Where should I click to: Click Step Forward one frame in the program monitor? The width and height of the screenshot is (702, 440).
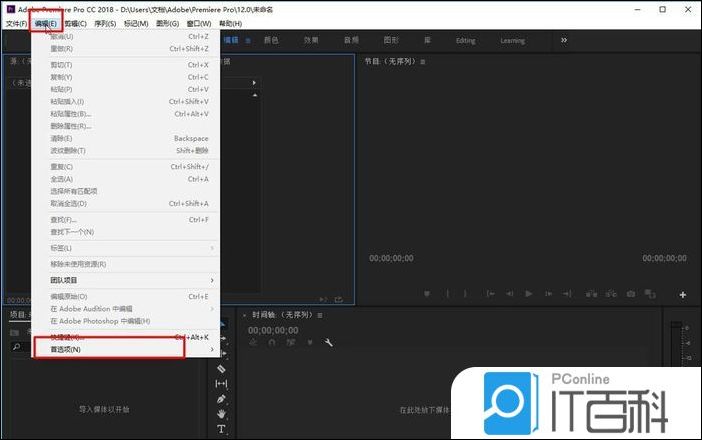coord(548,294)
